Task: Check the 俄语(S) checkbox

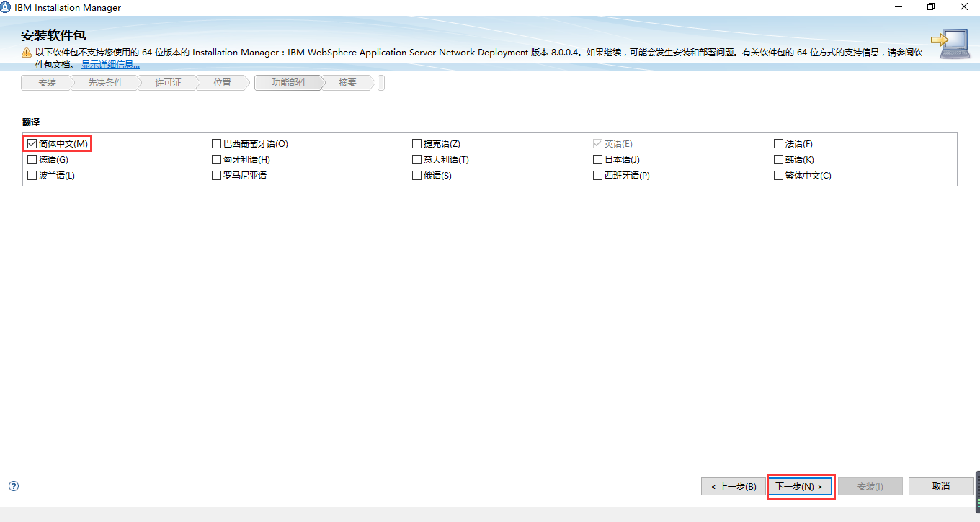Action: [x=416, y=176]
